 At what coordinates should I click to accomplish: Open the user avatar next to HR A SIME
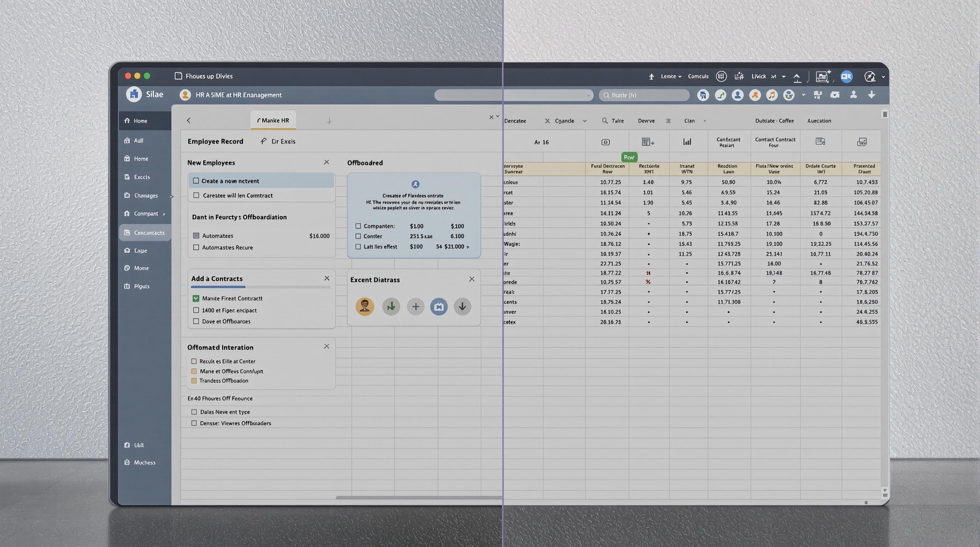pos(185,95)
